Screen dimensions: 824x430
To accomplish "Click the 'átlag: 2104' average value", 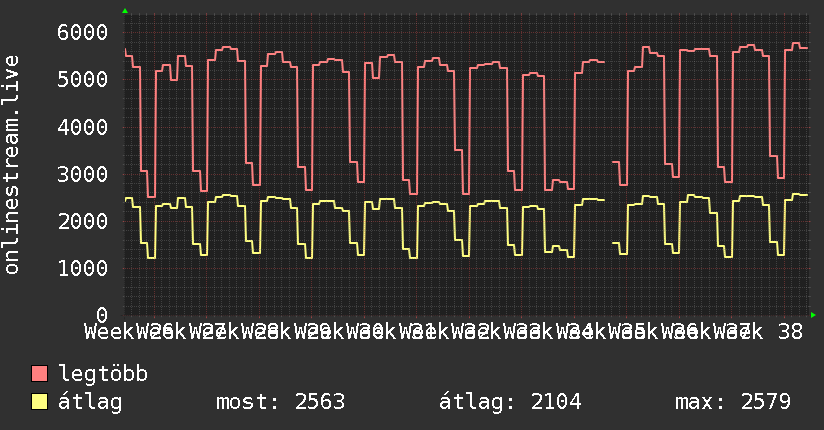I will click(x=510, y=402).
